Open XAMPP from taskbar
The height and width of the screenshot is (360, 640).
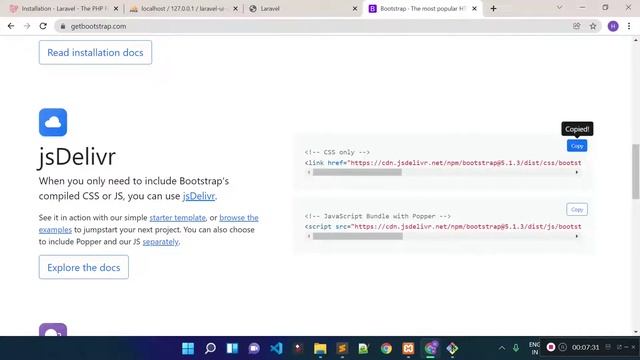[x=408, y=348]
